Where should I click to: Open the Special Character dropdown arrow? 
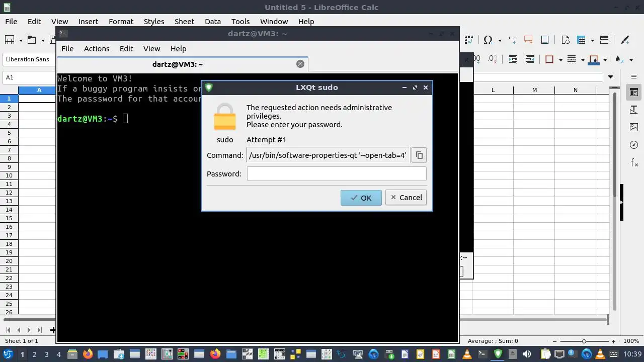(x=500, y=40)
